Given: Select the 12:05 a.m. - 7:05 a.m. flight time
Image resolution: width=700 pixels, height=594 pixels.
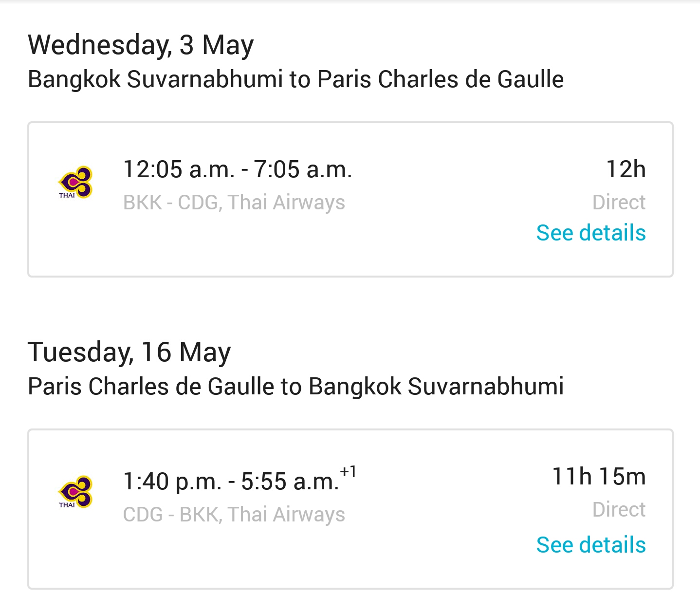Looking at the screenshot, I should pyautogui.click(x=238, y=169).
